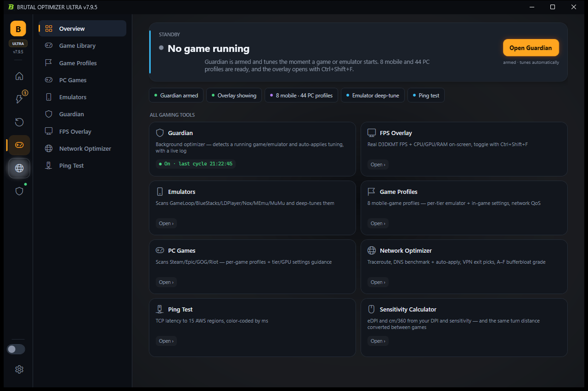Viewport: 588px width, 391px height.
Task: Click Emulators card phone icon
Action: [160, 192]
